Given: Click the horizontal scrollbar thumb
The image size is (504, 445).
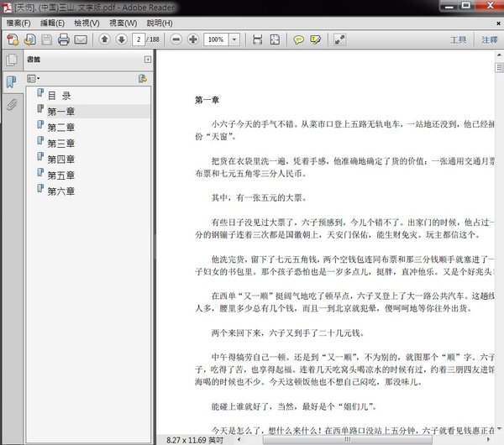Looking at the screenshot, I should tap(347, 439).
